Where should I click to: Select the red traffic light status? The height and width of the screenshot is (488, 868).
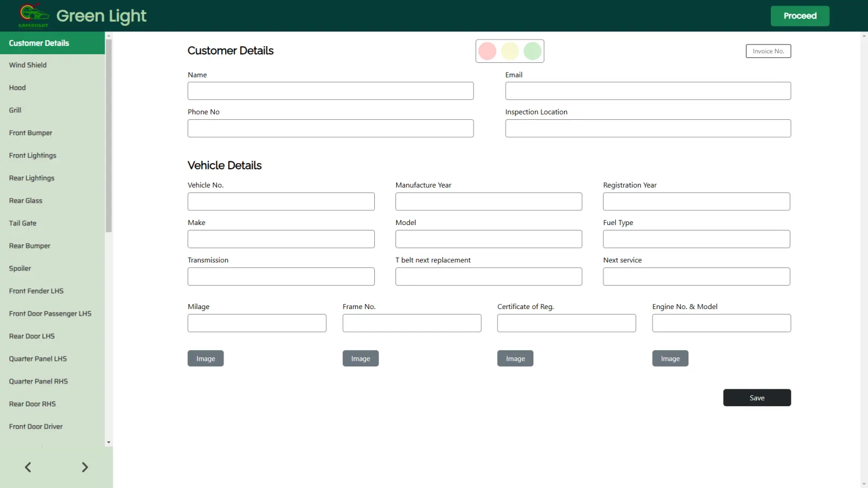pos(487,51)
